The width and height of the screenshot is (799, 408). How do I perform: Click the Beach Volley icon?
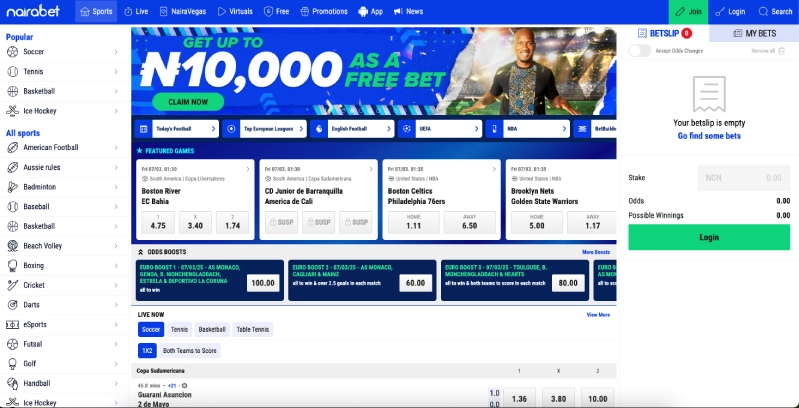pos(13,246)
